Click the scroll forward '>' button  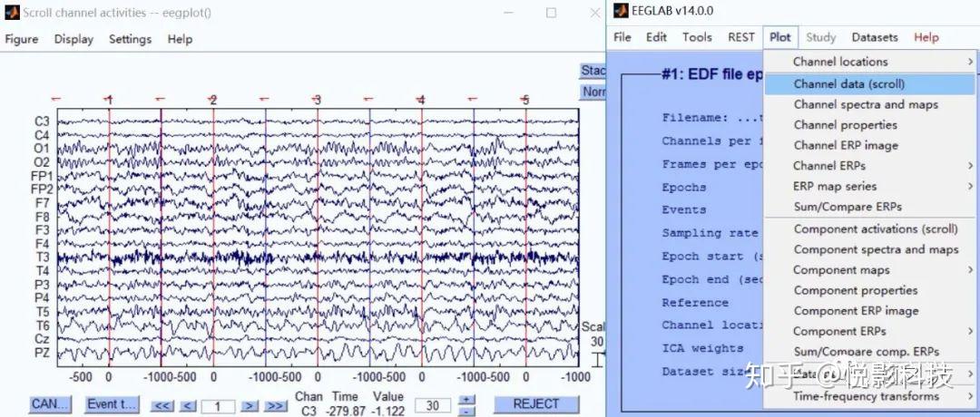click(x=250, y=406)
